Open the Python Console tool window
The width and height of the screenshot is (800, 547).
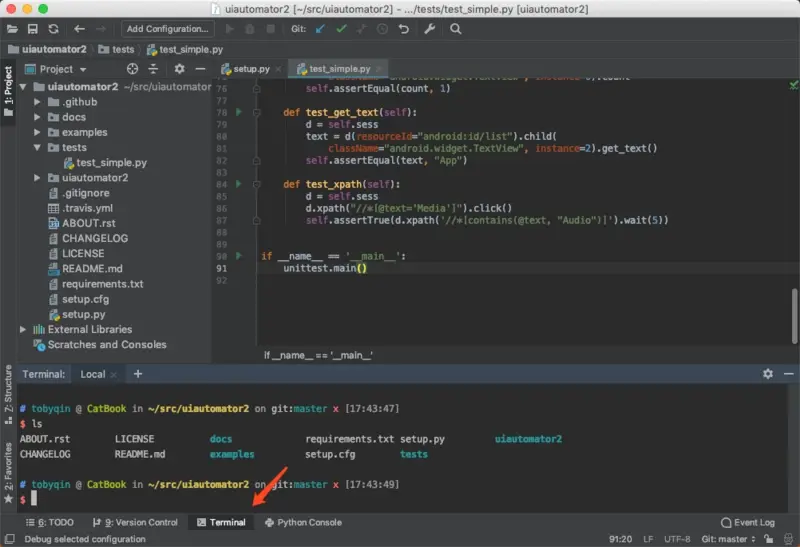point(303,523)
